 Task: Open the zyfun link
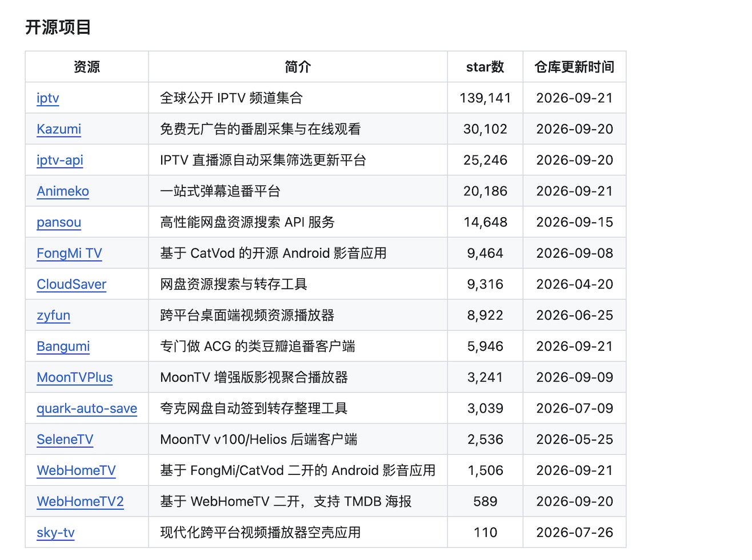tap(53, 315)
